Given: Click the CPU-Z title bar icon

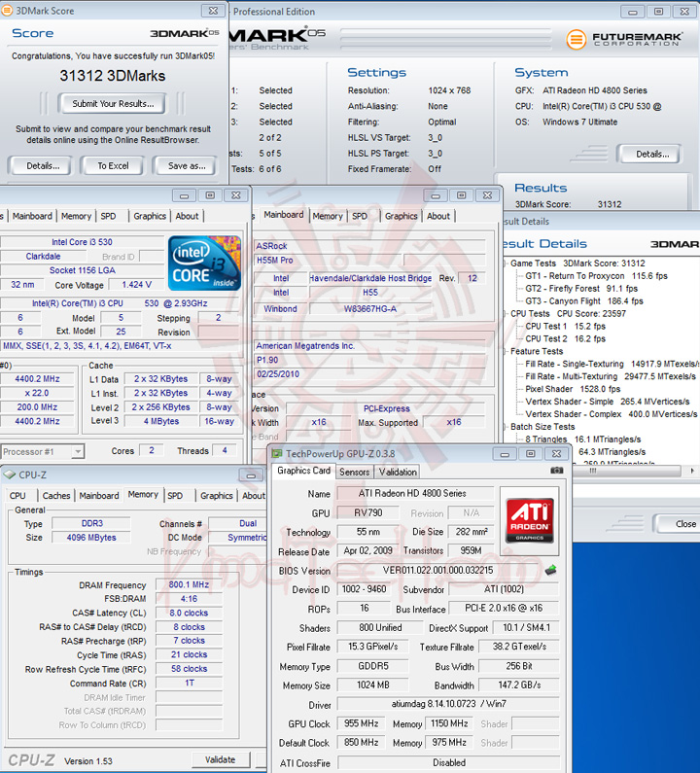Looking at the screenshot, I should click(10, 474).
